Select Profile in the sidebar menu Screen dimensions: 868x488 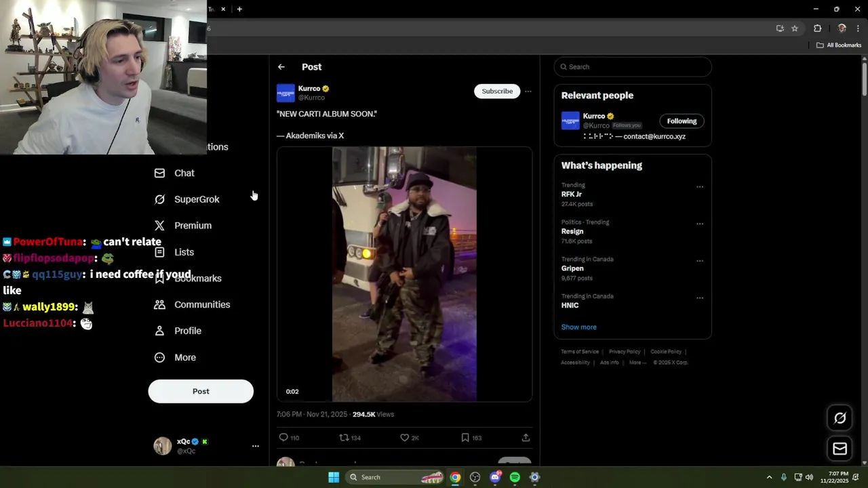[x=188, y=331]
